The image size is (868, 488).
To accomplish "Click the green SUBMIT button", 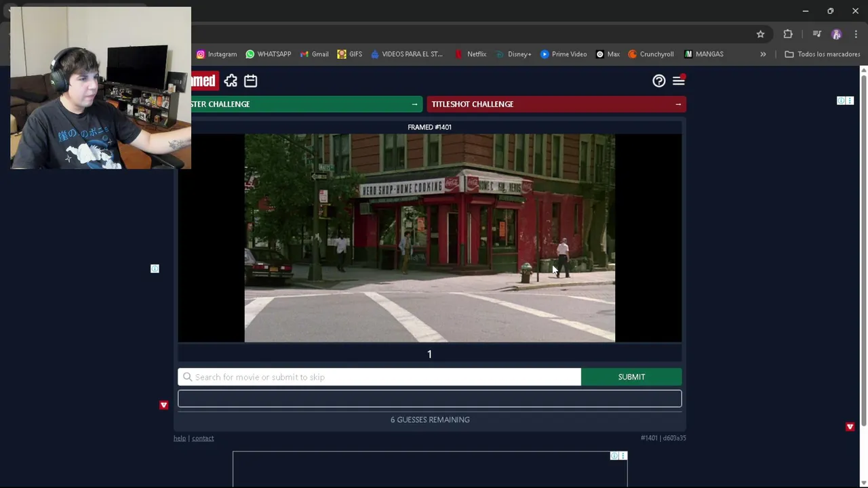I will tap(631, 377).
